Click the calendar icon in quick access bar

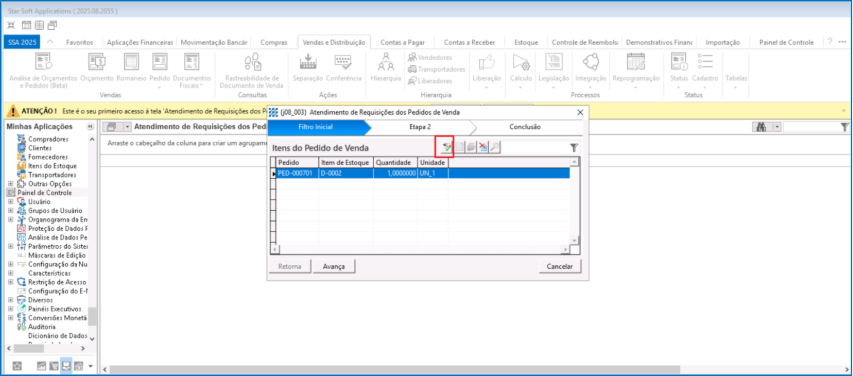(26, 25)
